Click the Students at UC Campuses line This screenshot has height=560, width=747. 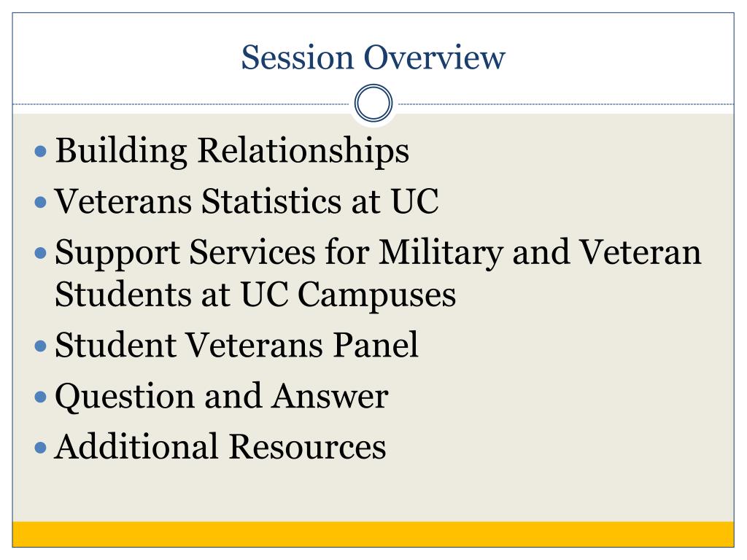(x=255, y=295)
